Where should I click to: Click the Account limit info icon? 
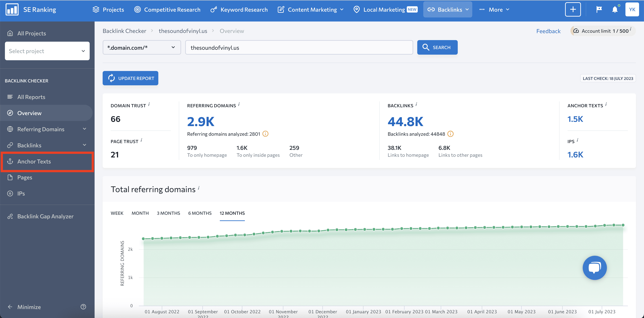(x=631, y=29)
